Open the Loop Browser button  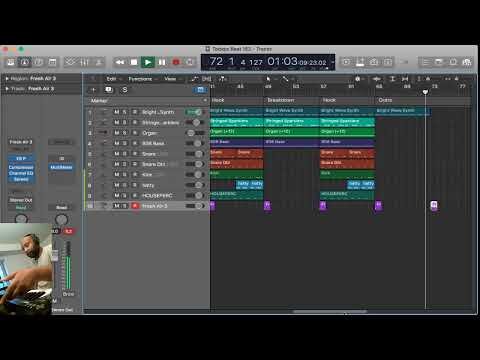click(453, 62)
